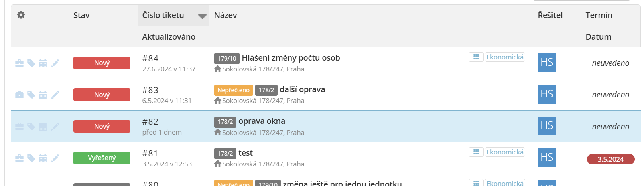Open the table settings gear
The width and height of the screenshot is (644, 186).
tap(21, 15)
